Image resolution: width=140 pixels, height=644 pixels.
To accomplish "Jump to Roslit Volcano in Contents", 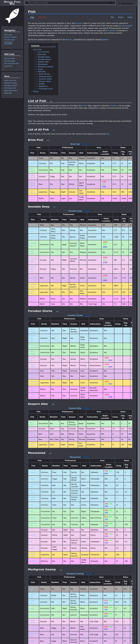I will [44, 74].
